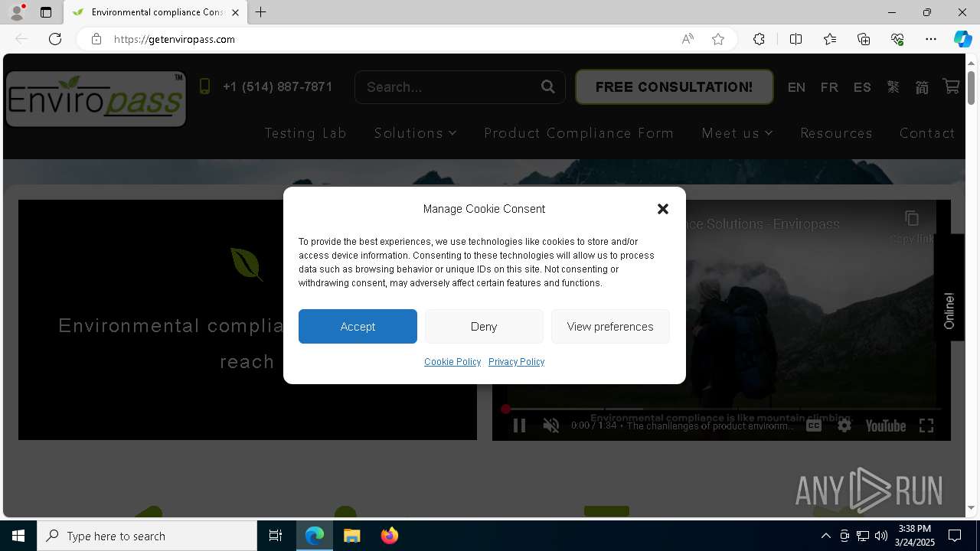980x551 pixels.
Task: Open Product Compliance Form page
Action: [579, 133]
